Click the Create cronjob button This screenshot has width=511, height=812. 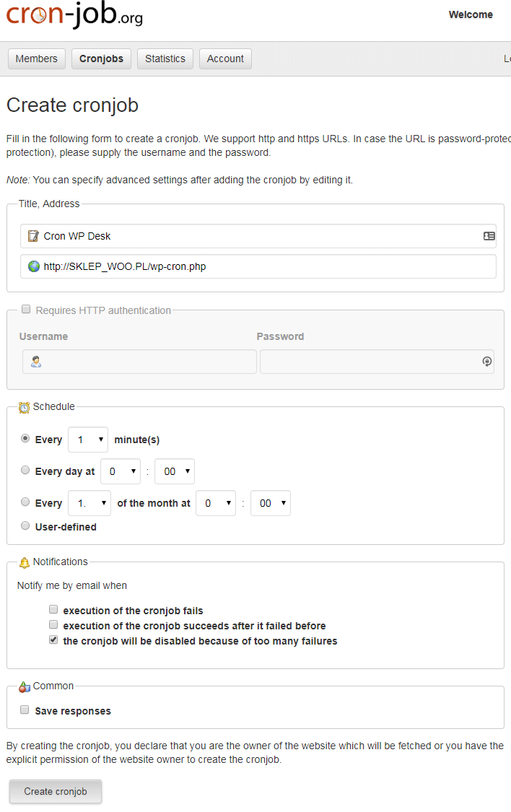click(56, 791)
